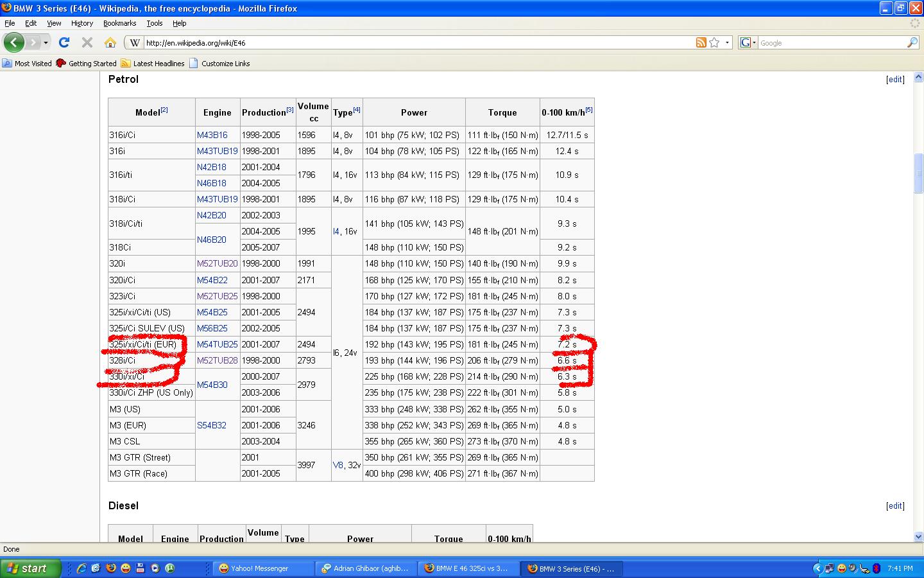Click footnote 2 next to Model header
Viewport: 924px width, 578px height.
[164, 110]
